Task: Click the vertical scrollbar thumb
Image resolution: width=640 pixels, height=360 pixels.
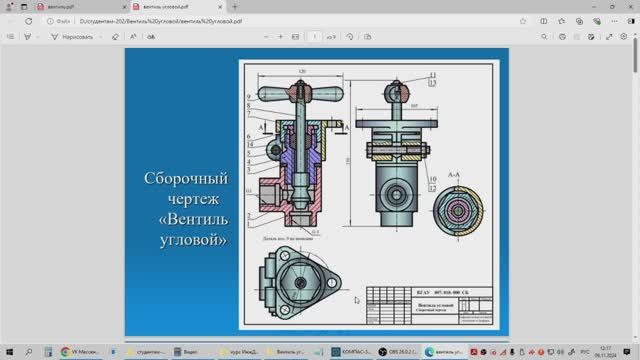Action: [636, 55]
